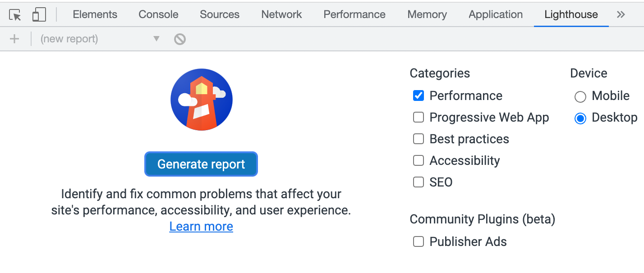This screenshot has height=273, width=644.
Task: Open the Network tab
Action: tap(281, 14)
